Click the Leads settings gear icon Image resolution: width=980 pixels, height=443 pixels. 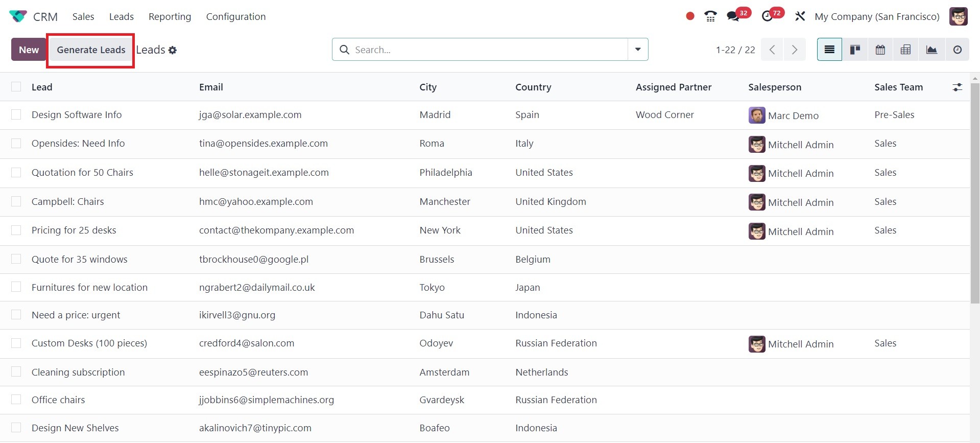173,50
